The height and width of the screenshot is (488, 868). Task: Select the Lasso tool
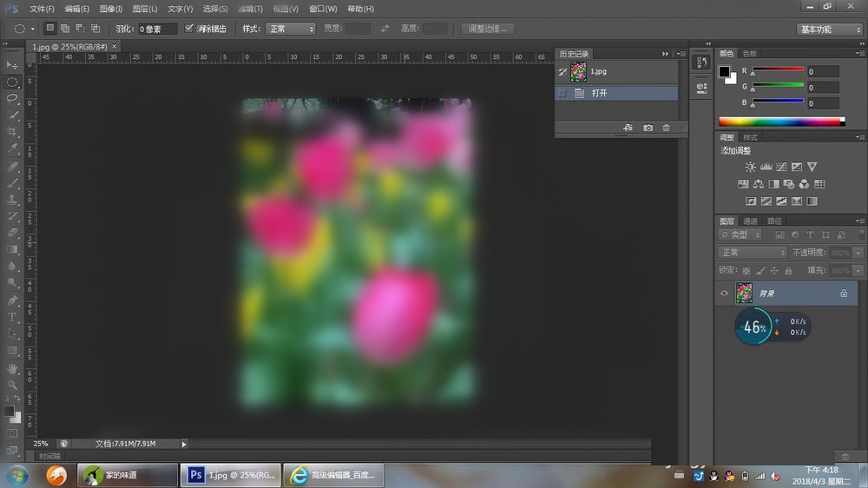12,98
